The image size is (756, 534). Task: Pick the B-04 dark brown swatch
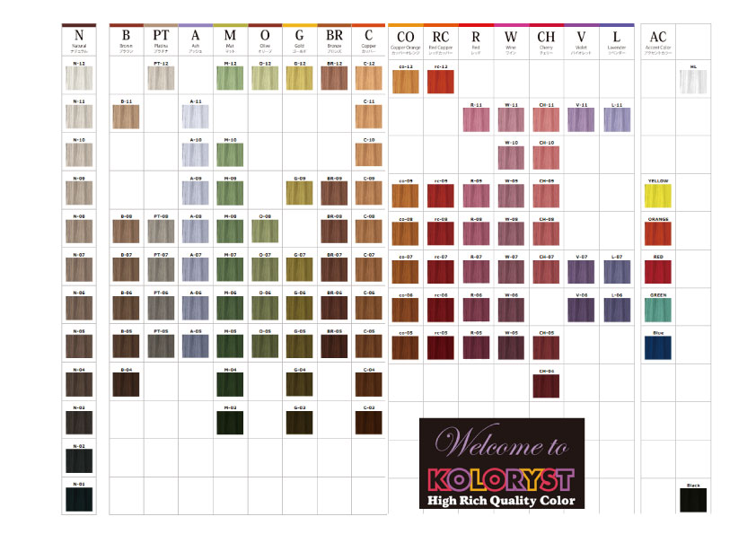pyautogui.click(x=126, y=384)
